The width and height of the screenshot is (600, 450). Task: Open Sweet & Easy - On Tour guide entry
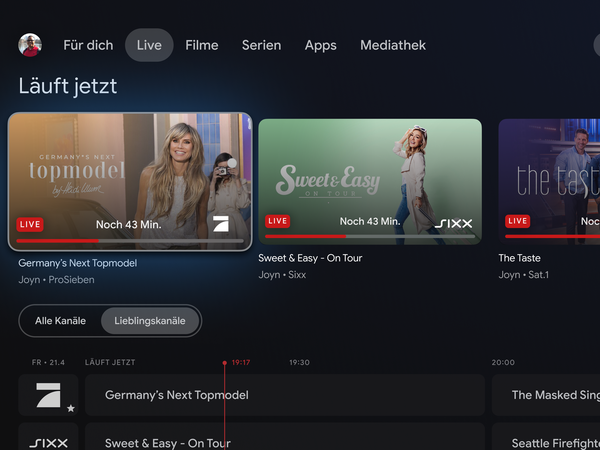click(x=285, y=437)
